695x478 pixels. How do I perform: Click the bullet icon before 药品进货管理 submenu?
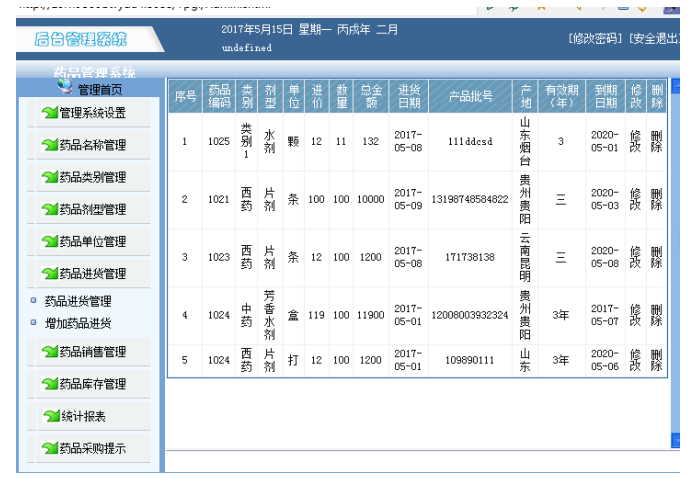click(x=33, y=300)
